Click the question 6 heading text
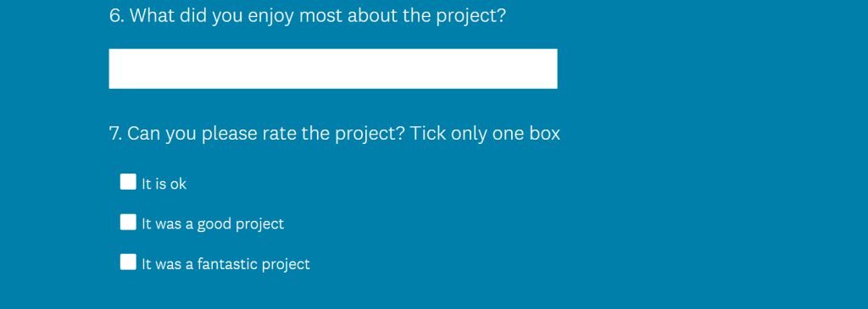This screenshot has width=868, height=309. tap(307, 16)
